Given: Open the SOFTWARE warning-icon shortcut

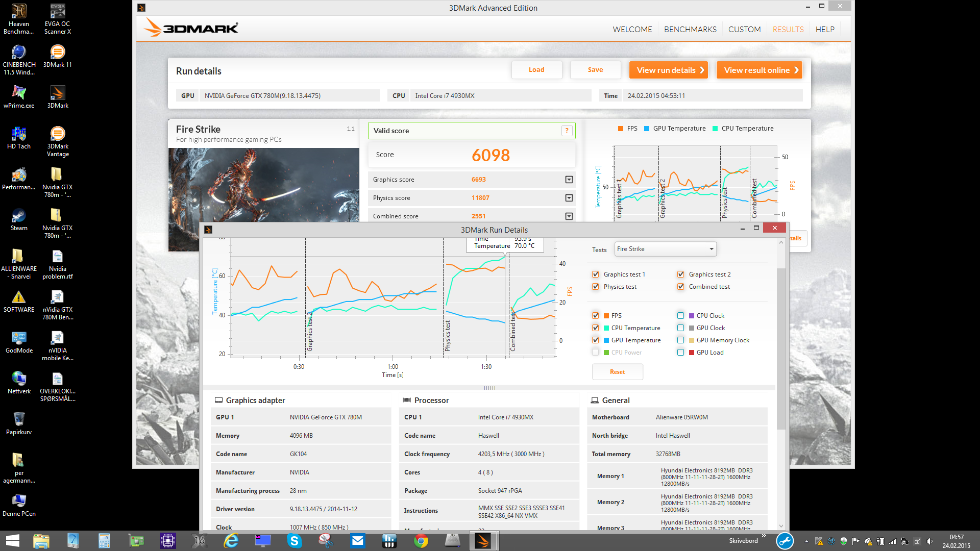Looking at the screenshot, I should click(19, 301).
